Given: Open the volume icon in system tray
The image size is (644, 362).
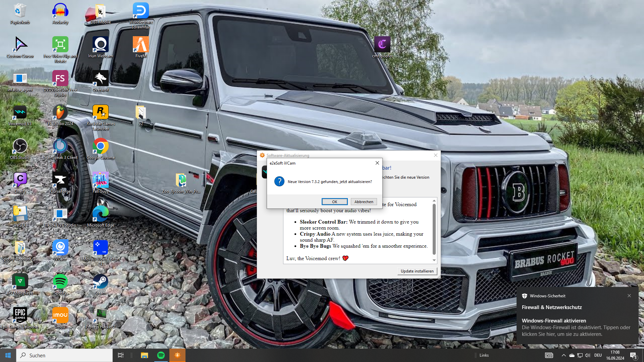Looking at the screenshot, I should point(588,355).
